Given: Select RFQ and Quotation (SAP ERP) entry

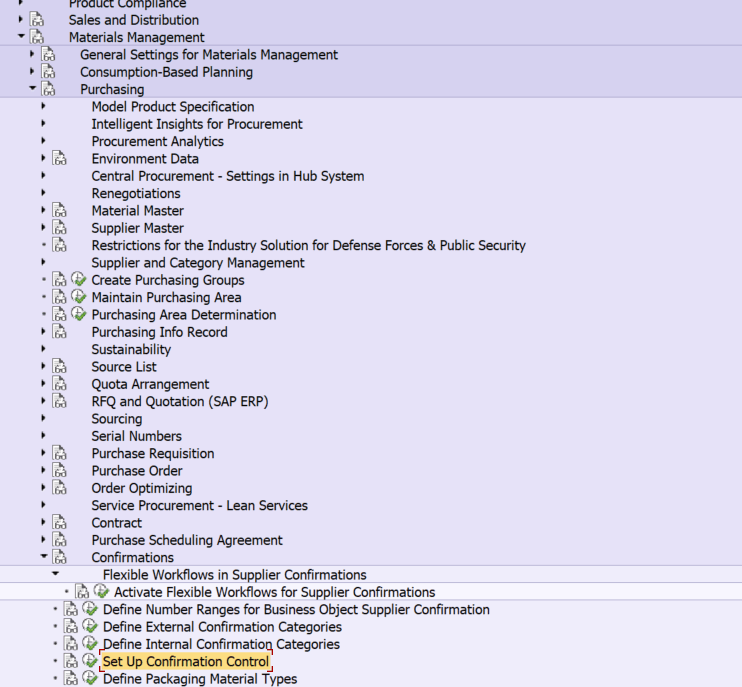Looking at the screenshot, I should coord(180,402).
